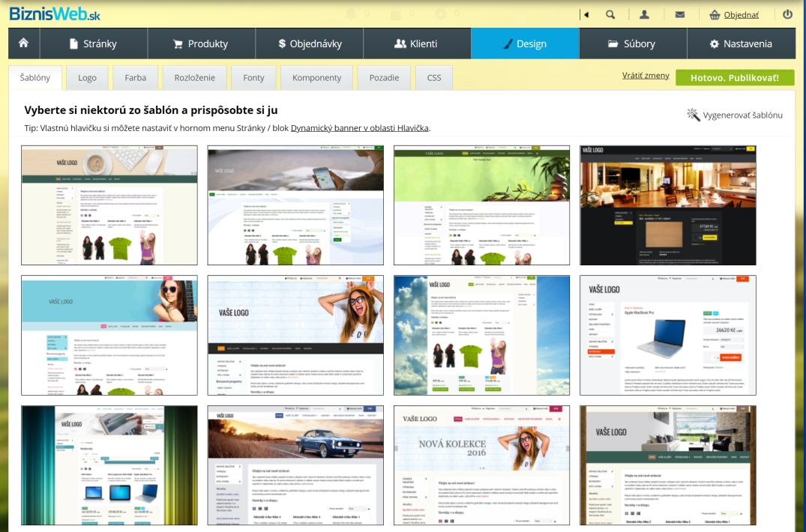Select the dark hotel interior template thumbnail
This screenshot has width=806, height=532.
pyautogui.click(x=667, y=205)
